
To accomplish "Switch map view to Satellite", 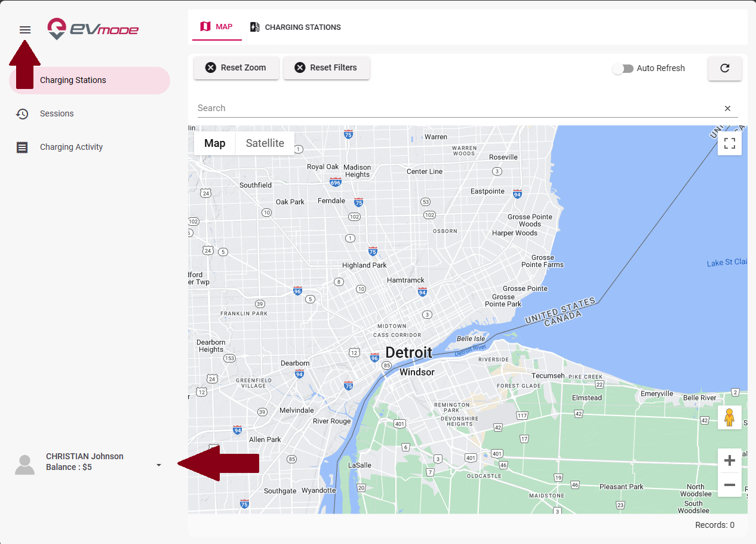I will pos(265,143).
